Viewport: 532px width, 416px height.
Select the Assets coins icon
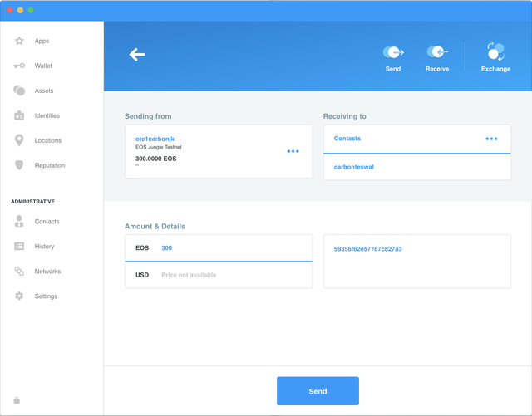pos(19,91)
